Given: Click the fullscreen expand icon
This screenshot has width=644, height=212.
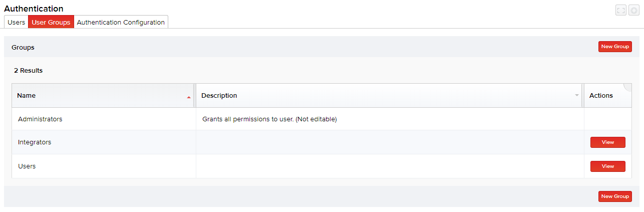Looking at the screenshot, I should pos(621,11).
